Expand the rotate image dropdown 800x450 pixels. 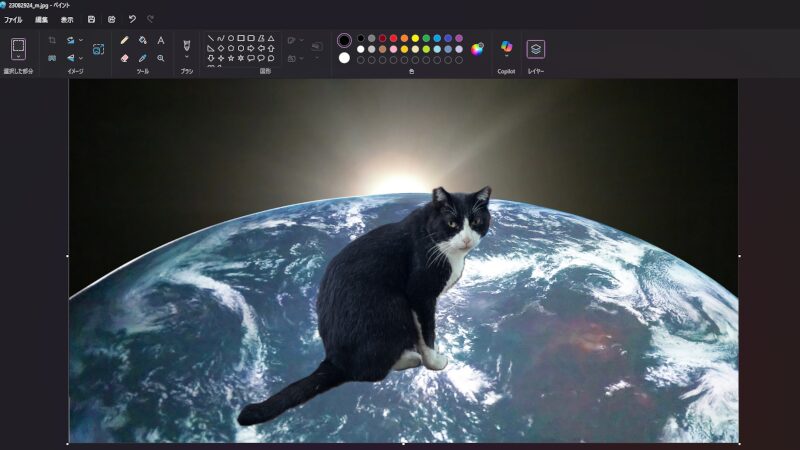click(80, 40)
